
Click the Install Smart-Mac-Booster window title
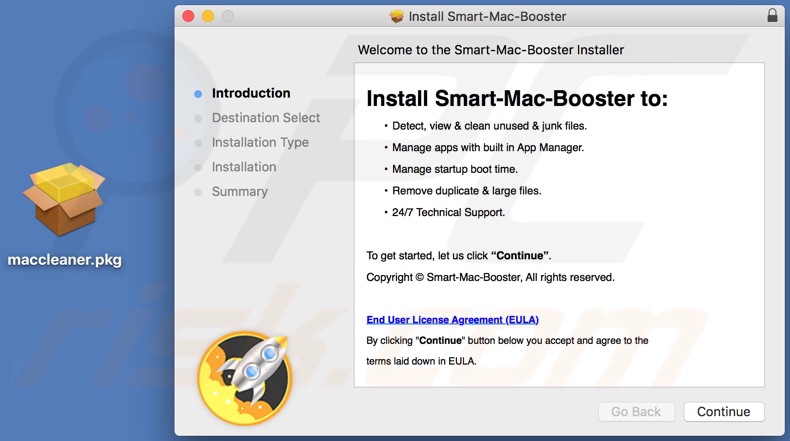(x=487, y=17)
